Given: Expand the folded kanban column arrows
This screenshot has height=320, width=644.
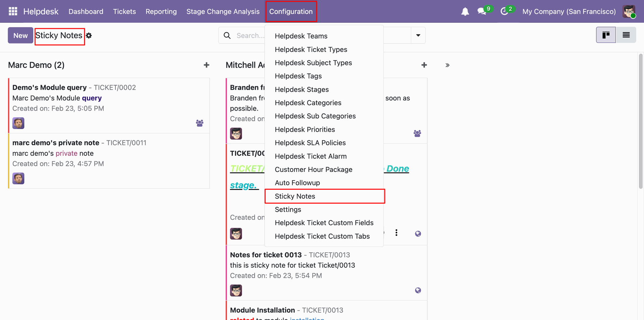Looking at the screenshot, I should (x=447, y=65).
